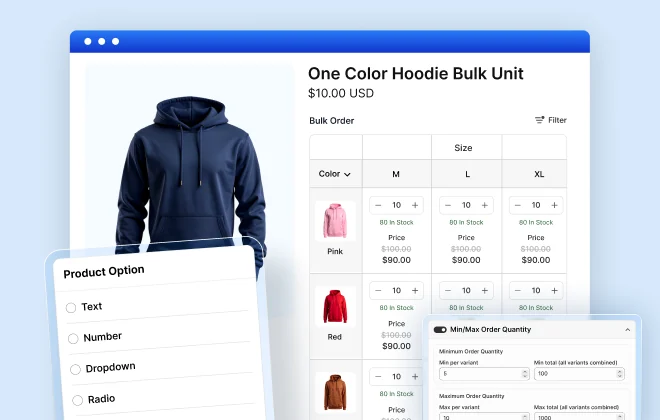Click the 80 In Stock label under Pink M
Viewport: 660px width, 420px height.
pos(397,223)
